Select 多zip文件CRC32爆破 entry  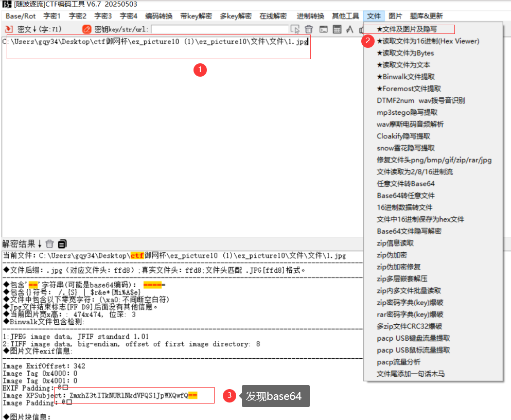pyautogui.click(x=433, y=326)
